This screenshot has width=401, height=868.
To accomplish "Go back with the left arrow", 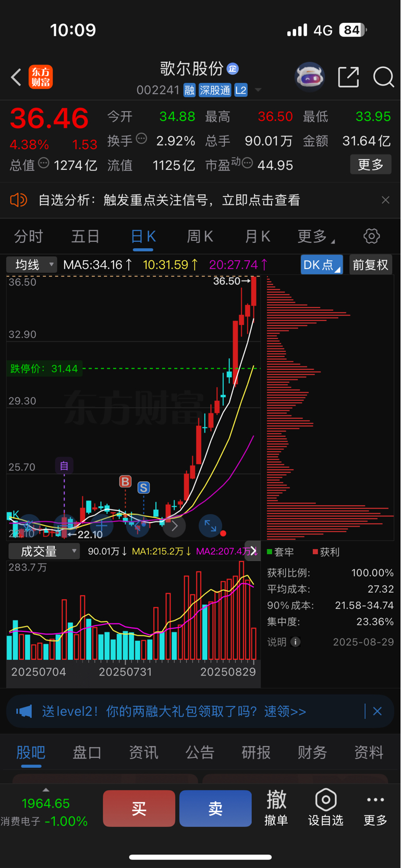I will tap(16, 77).
